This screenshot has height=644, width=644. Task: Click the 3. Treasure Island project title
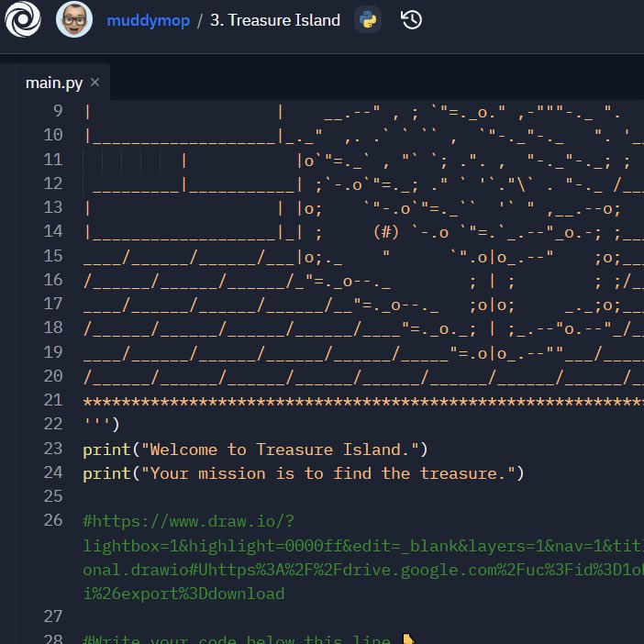click(x=275, y=20)
